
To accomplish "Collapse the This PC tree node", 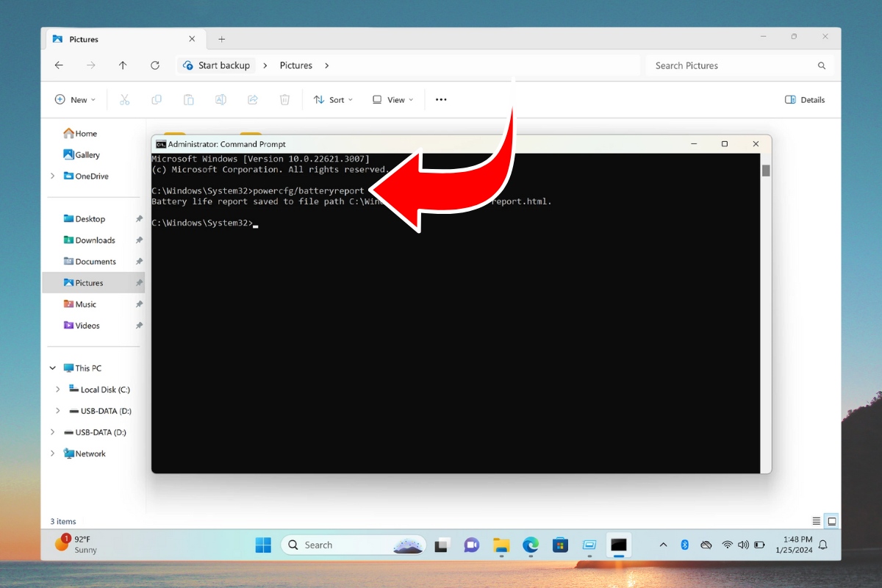I will click(52, 368).
